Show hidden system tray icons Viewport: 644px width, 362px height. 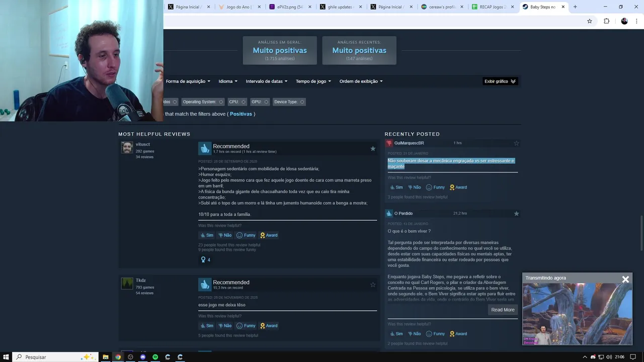coord(585,357)
